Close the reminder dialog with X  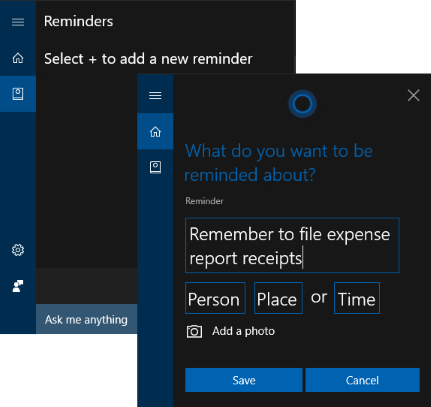click(x=413, y=95)
